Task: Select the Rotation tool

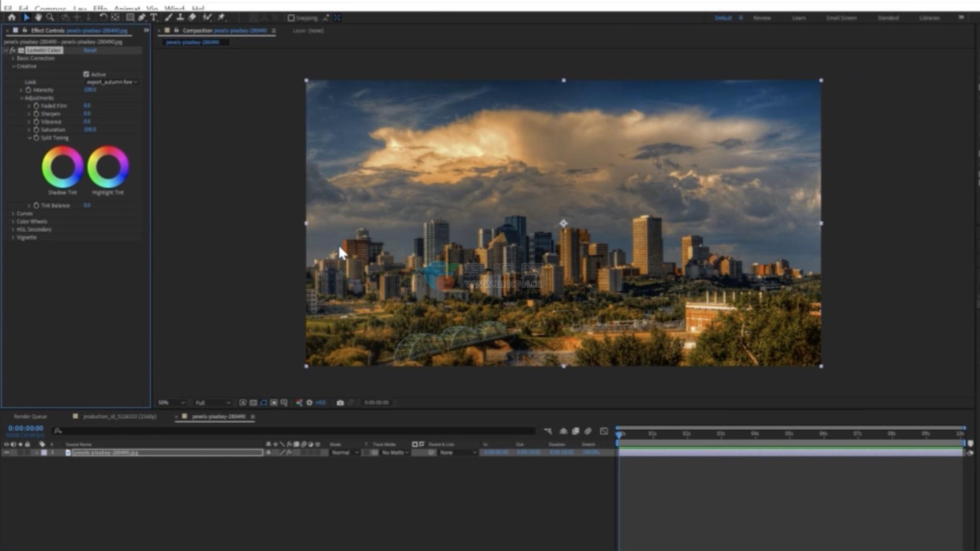Action: (103, 17)
